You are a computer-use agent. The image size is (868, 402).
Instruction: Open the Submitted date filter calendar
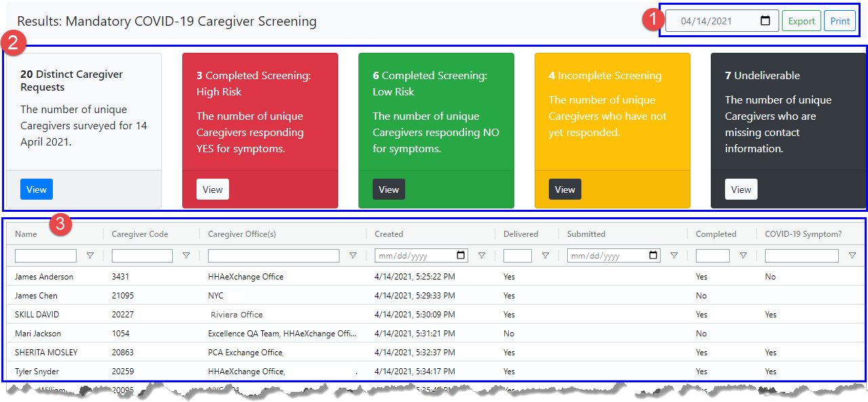(654, 256)
